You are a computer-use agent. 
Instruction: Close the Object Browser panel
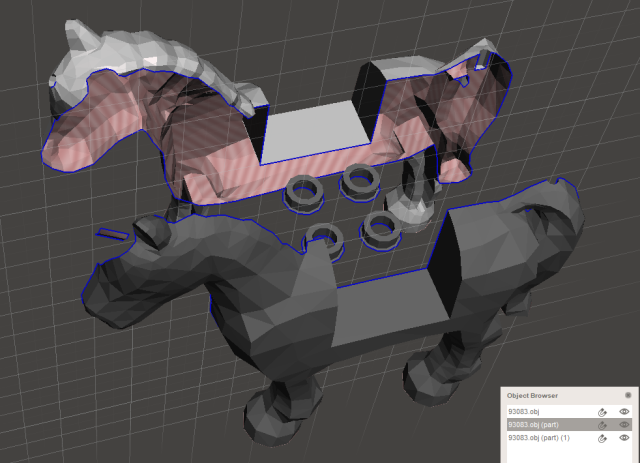click(x=628, y=395)
